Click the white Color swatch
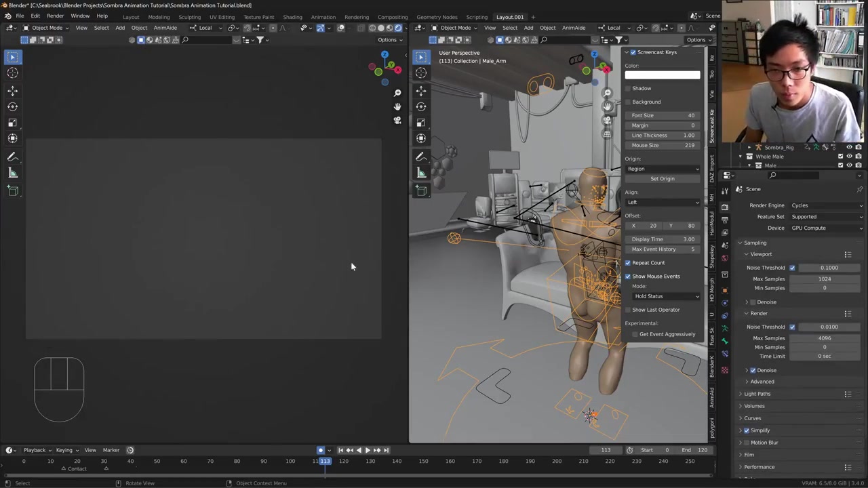The width and height of the screenshot is (868, 488). point(663,75)
